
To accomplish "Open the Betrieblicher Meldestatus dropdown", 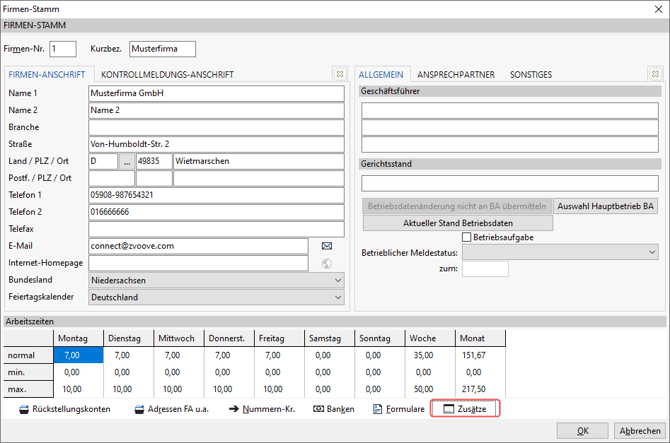I will point(652,253).
